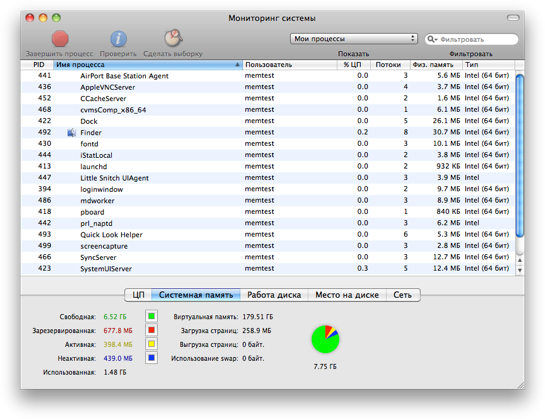Viewport: 545px width, 419px height.
Task: Open the Место на диске tab
Action: click(x=347, y=295)
